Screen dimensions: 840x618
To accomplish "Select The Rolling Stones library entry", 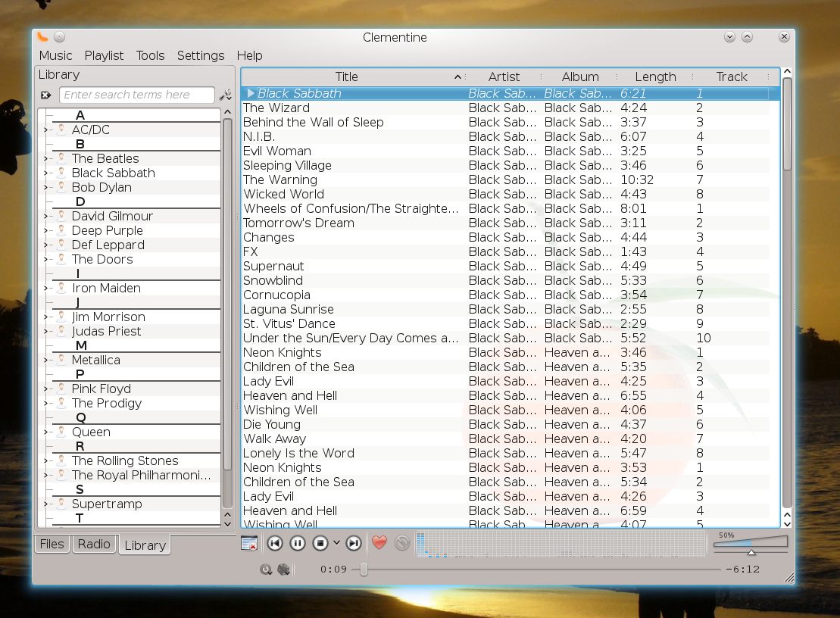I will click(x=125, y=461).
